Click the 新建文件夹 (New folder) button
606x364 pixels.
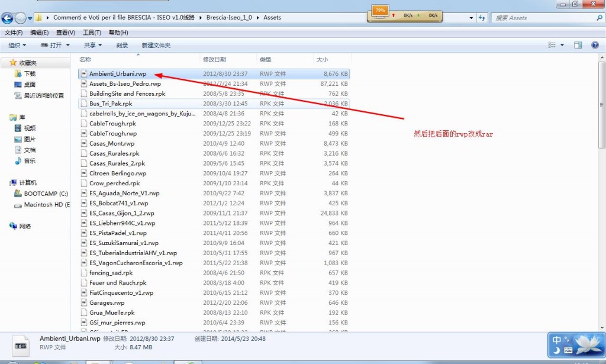(156, 45)
